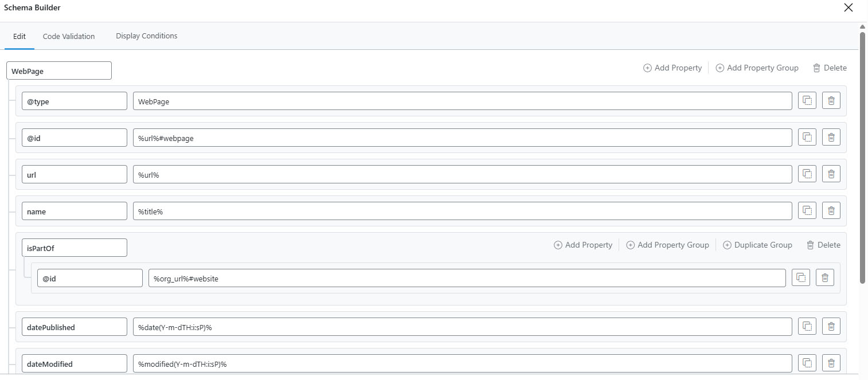868x380 pixels.
Task: Duplicate the @id property inside isPartOf
Action: click(x=801, y=277)
